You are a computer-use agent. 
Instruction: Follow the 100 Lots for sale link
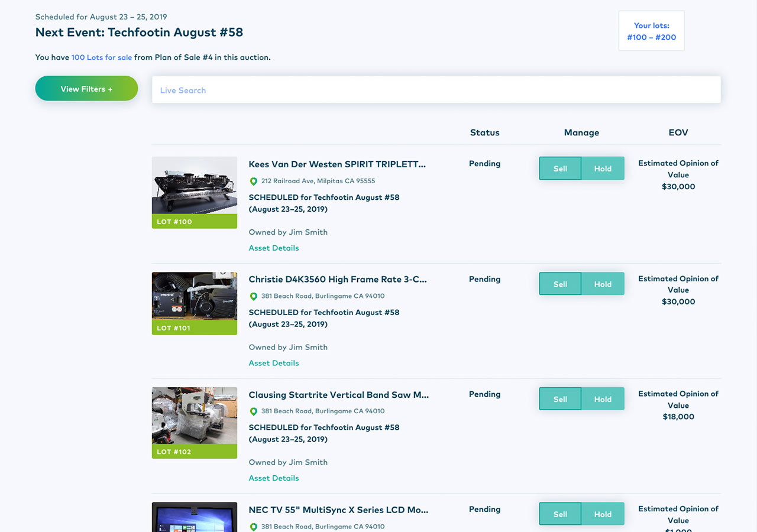pos(102,57)
